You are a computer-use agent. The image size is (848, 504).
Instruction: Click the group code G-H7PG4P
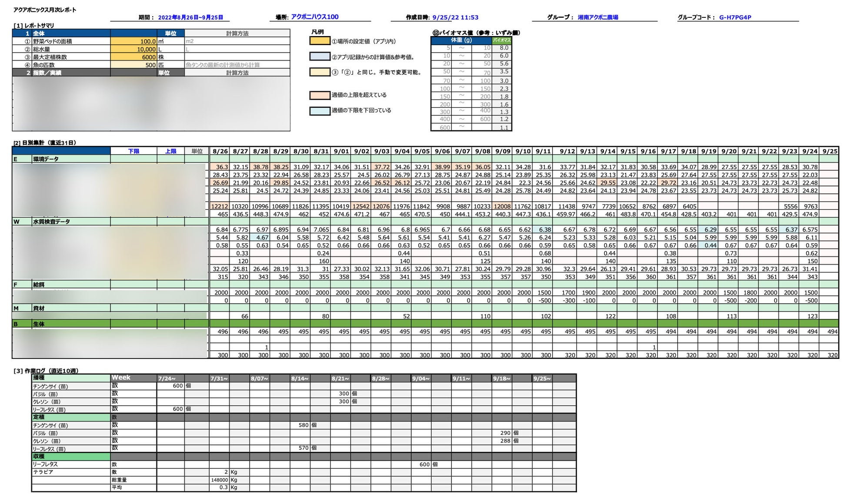735,17
